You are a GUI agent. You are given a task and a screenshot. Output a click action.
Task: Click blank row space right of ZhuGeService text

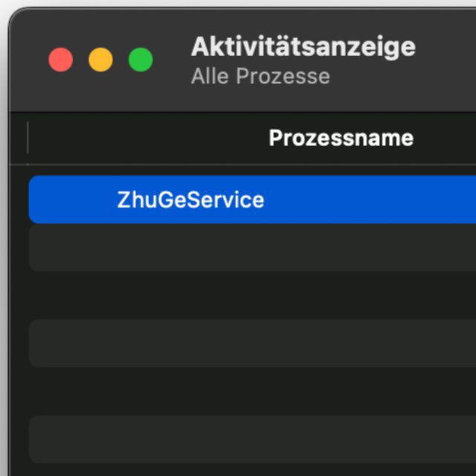[372, 200]
